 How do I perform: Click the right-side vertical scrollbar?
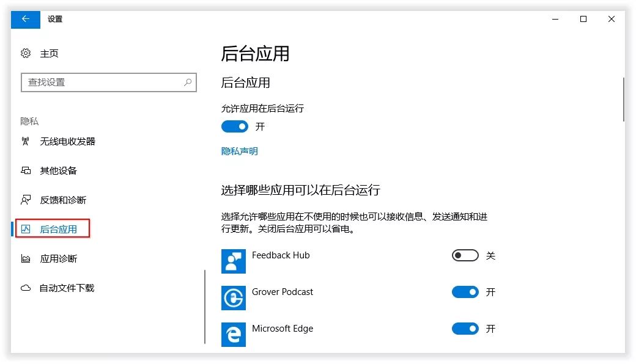coord(623,99)
